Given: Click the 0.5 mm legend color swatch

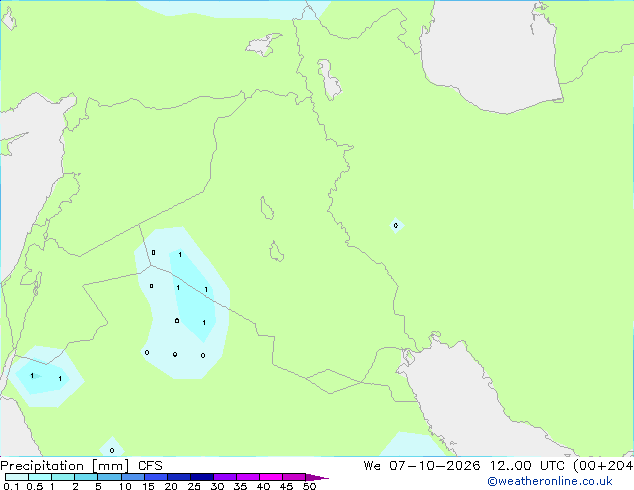Looking at the screenshot, I should coord(40,477).
